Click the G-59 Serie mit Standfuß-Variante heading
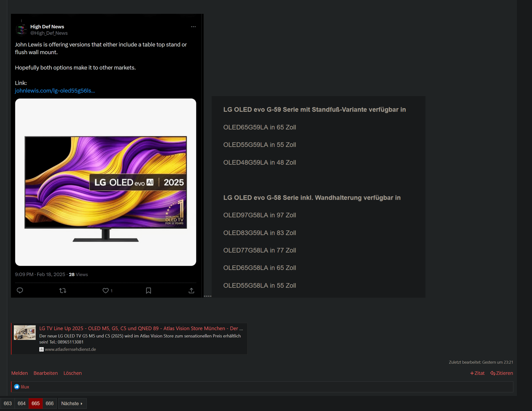Image resolution: width=532 pixels, height=411 pixels. (x=315, y=109)
